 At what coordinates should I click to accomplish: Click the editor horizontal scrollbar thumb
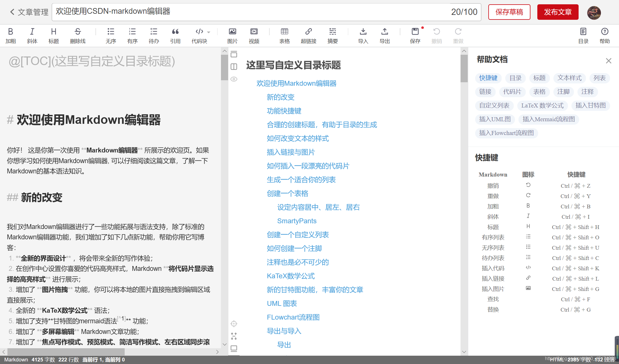pos(66,352)
